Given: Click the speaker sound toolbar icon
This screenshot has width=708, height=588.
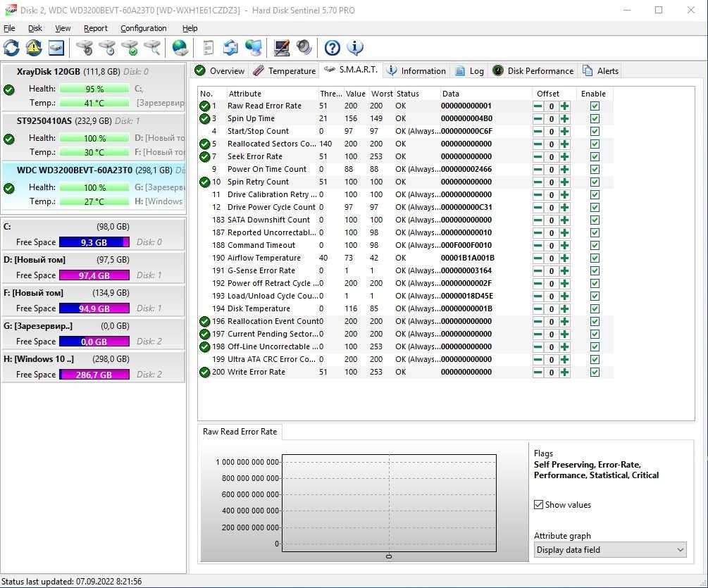Looking at the screenshot, I should 304,48.
